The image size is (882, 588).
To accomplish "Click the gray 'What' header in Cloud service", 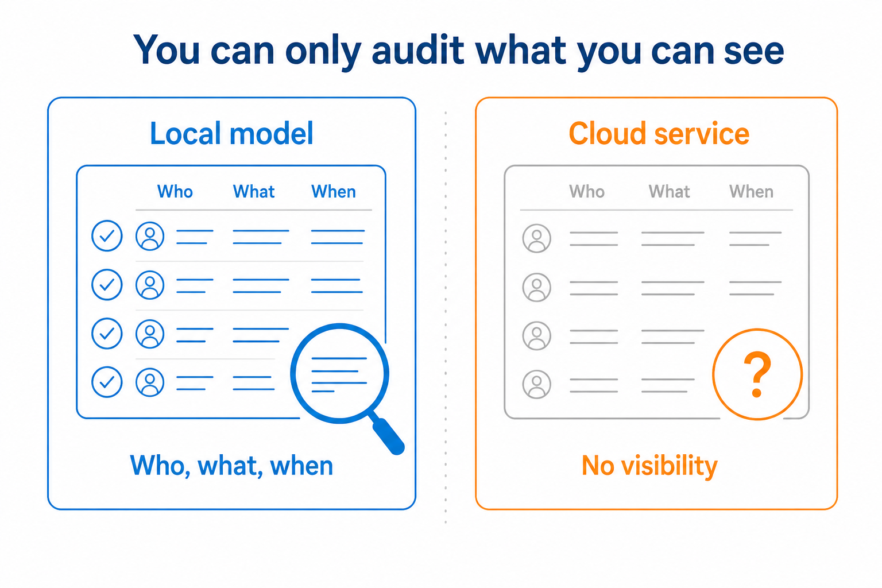I will point(670,192).
